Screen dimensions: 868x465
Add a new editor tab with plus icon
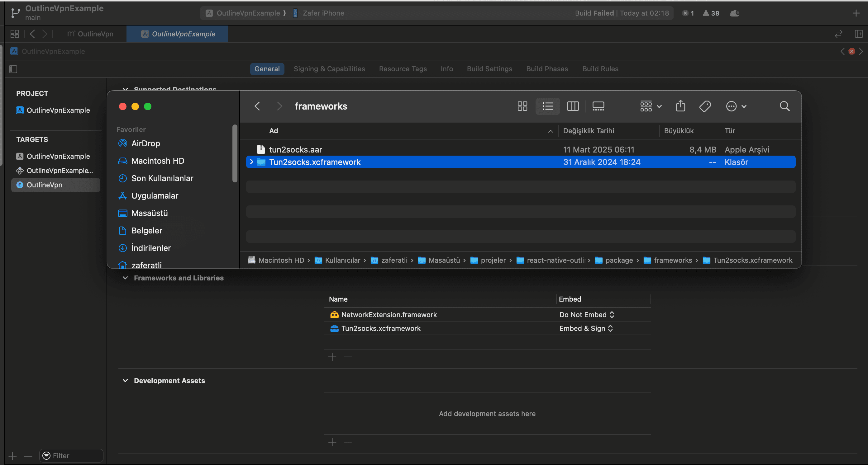(x=856, y=13)
